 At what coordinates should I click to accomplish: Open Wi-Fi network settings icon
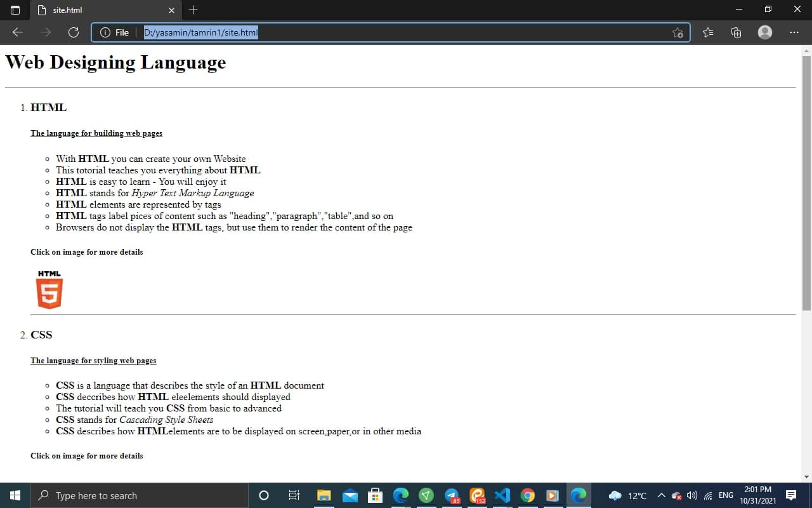[x=708, y=495]
